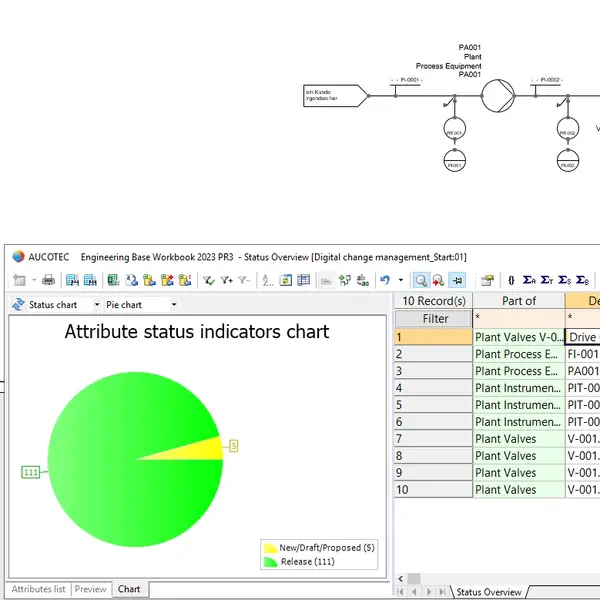
Task: Click the filter funnel icon in toolbar
Action: coord(209,281)
